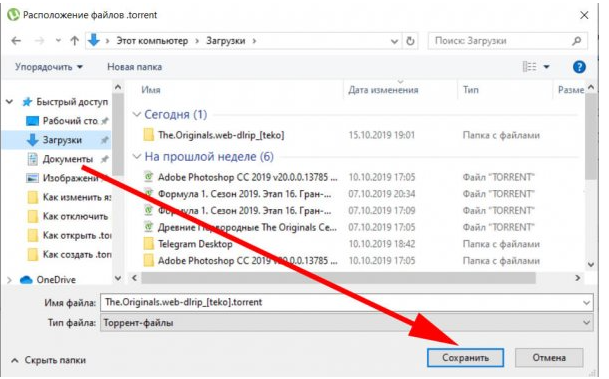
Task: Select OneDrive in the sidebar
Action: tap(56, 280)
